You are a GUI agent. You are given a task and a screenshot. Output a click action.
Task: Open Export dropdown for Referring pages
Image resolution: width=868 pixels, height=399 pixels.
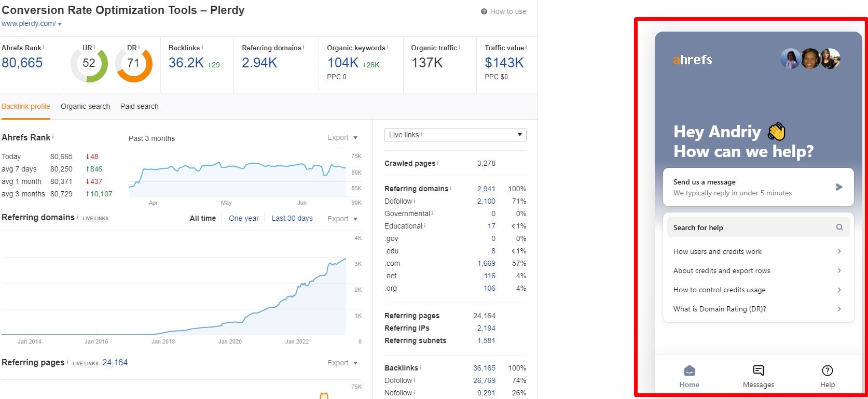342,363
